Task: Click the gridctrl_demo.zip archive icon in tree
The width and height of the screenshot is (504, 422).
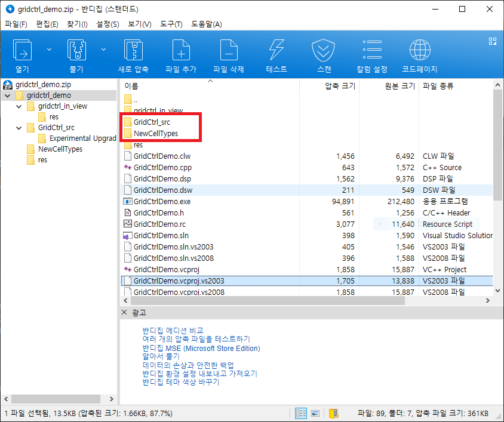Action: click(8, 85)
